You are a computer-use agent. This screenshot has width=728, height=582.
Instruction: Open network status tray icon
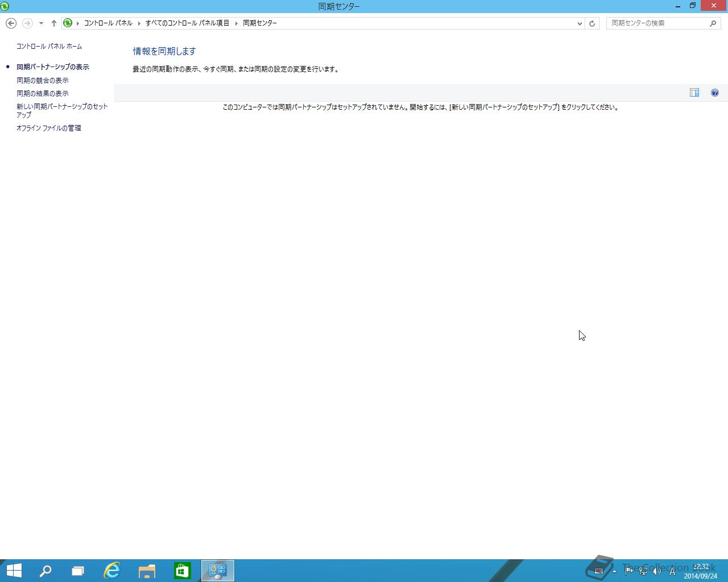(643, 571)
